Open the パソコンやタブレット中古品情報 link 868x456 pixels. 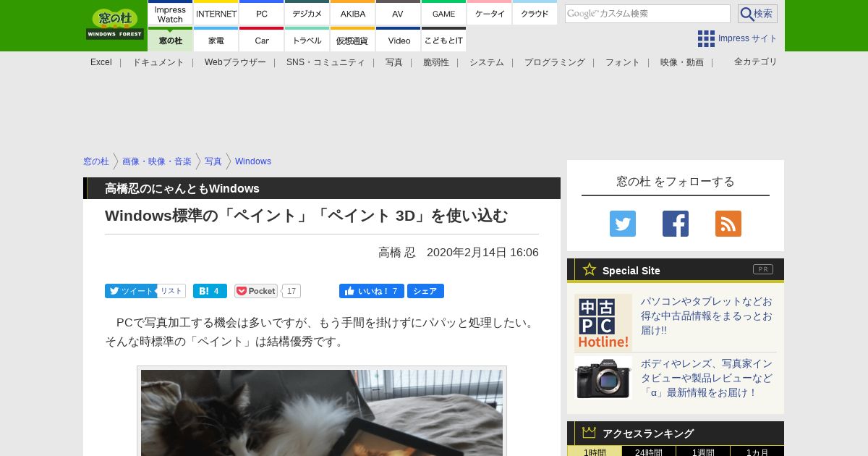coord(707,316)
